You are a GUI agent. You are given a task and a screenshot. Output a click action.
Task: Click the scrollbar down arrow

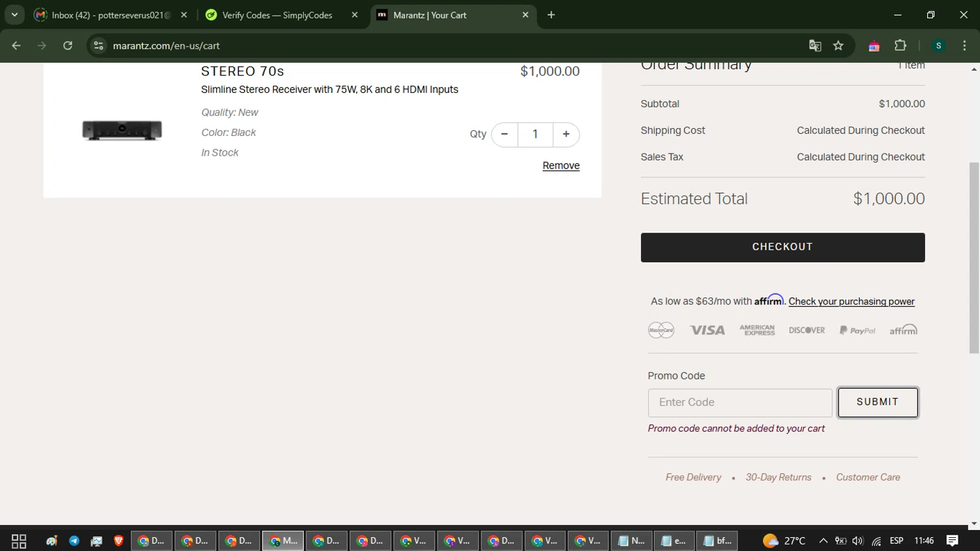point(974,524)
